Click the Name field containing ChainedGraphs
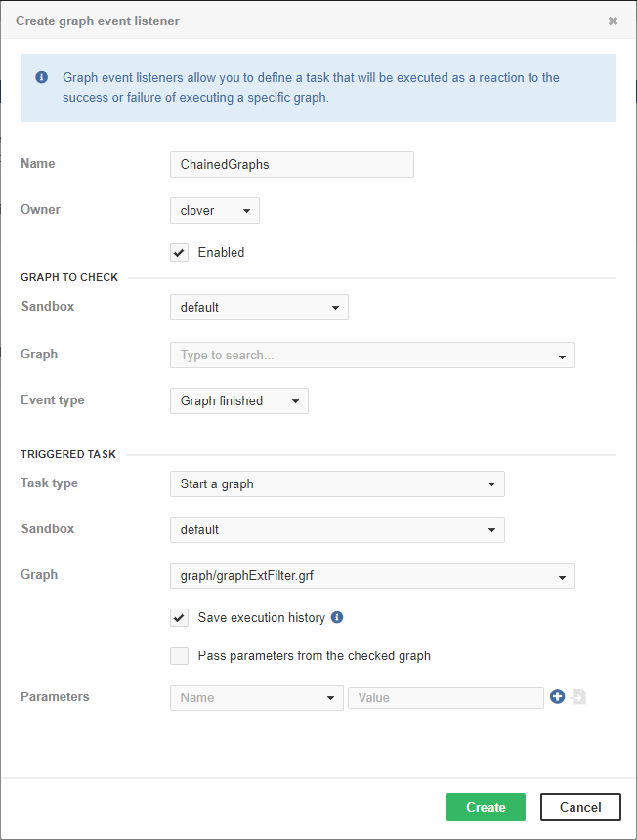Image resolution: width=637 pixels, height=840 pixels. 291,165
